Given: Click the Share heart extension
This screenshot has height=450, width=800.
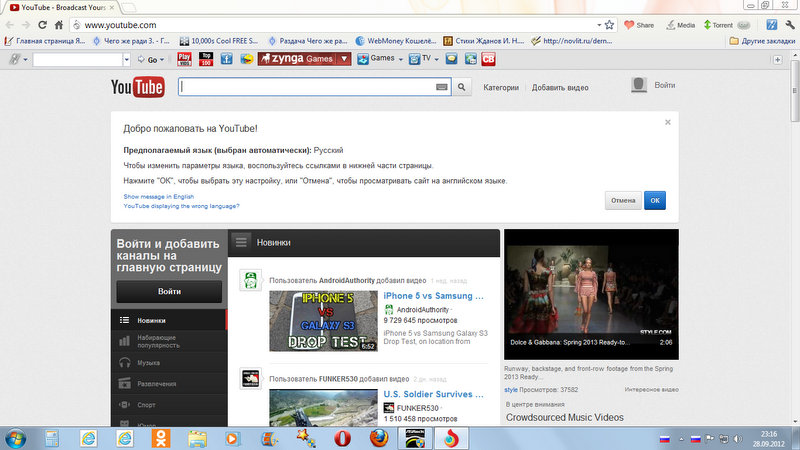Looking at the screenshot, I should [639, 24].
